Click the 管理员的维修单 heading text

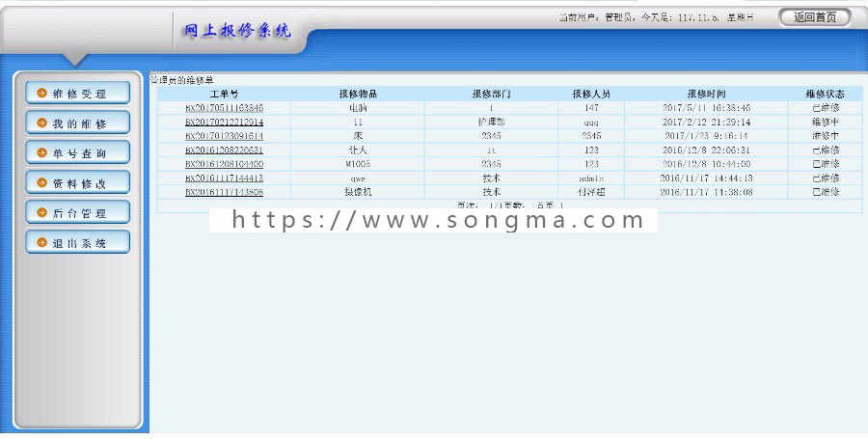tap(182, 80)
